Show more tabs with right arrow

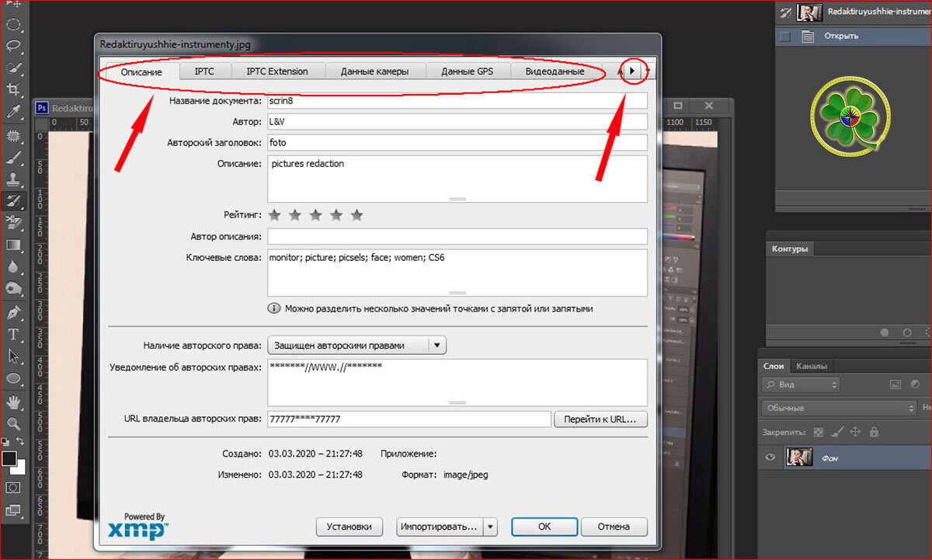point(633,71)
